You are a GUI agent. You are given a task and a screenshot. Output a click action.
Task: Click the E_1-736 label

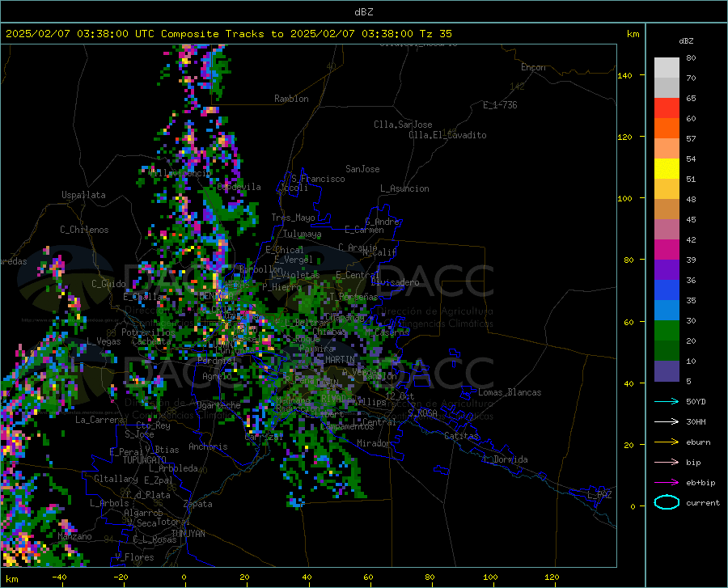[x=500, y=105]
